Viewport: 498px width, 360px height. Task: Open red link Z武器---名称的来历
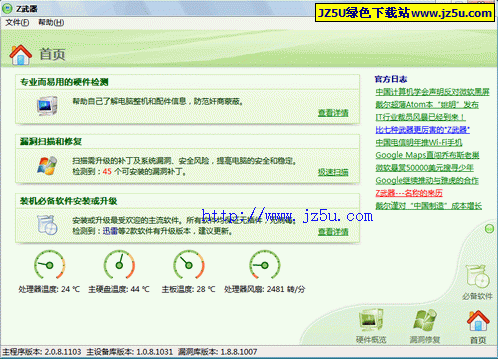point(409,193)
